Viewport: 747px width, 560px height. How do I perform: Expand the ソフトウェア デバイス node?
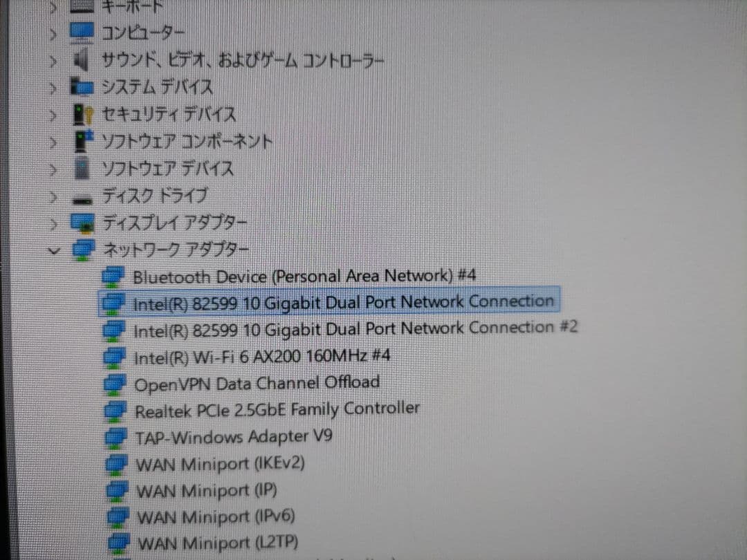click(53, 170)
